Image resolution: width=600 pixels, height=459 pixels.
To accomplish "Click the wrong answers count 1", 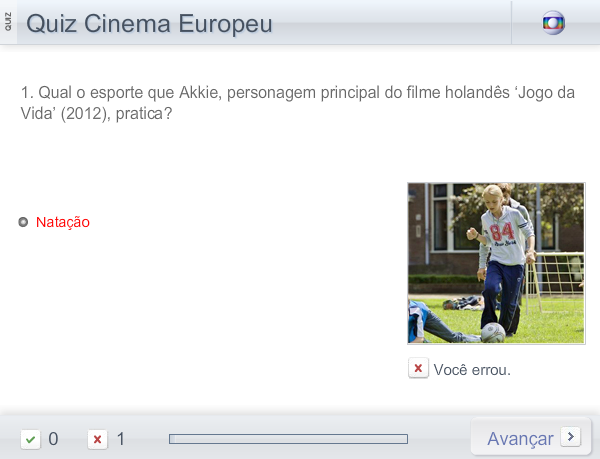I will pos(121,439).
